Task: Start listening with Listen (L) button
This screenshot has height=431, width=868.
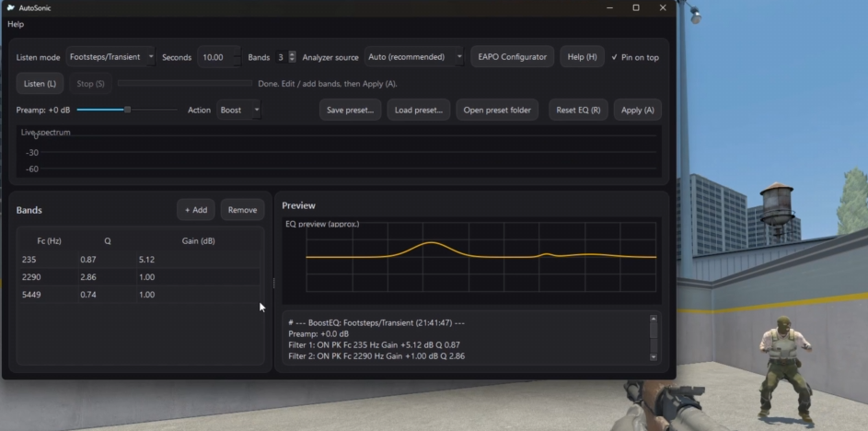Action: coord(40,84)
